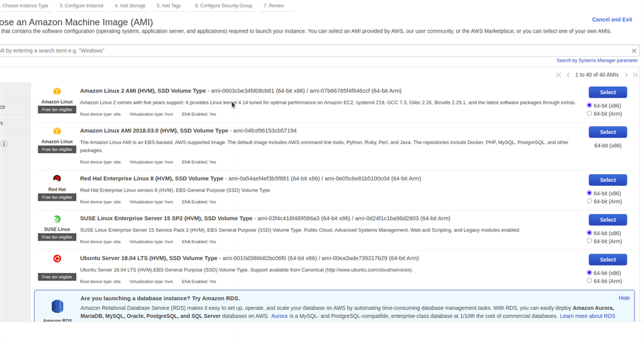644x342 pixels.
Task: Choose 64-bit (x86) for Amazon Linux 2 AMI
Action: [589, 106]
